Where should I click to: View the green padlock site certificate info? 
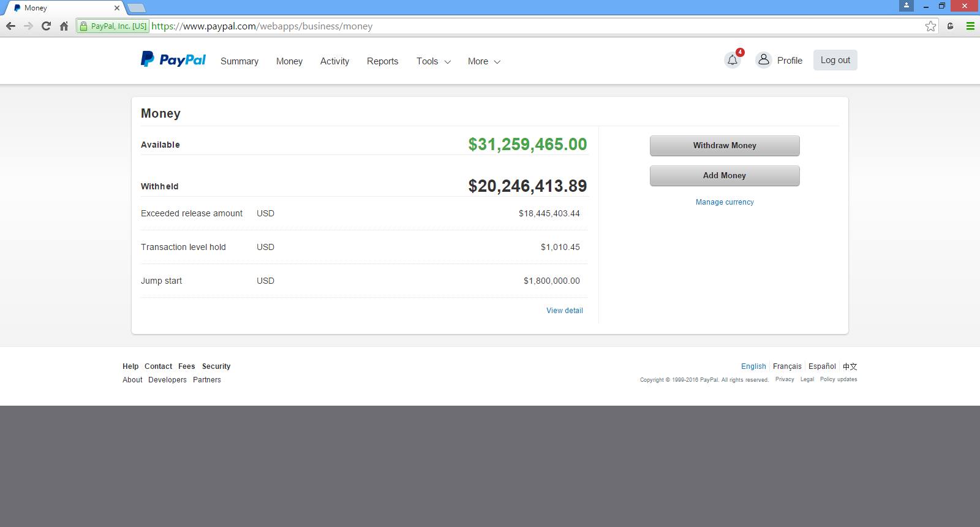tap(83, 26)
